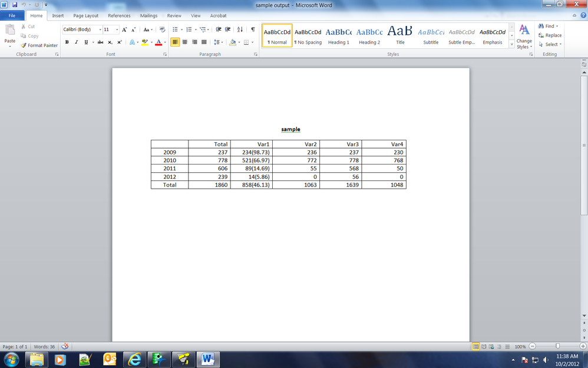Screen dimensions: 588x368
Task: Click the Words: 36 count
Action: [x=44, y=347]
